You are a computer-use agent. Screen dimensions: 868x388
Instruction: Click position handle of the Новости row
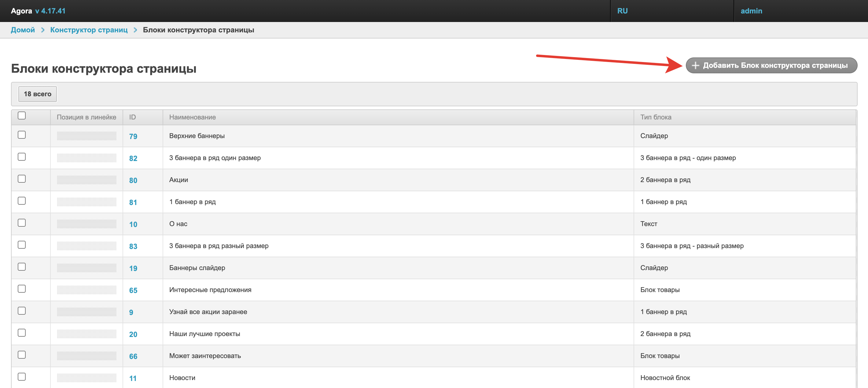[x=86, y=378]
